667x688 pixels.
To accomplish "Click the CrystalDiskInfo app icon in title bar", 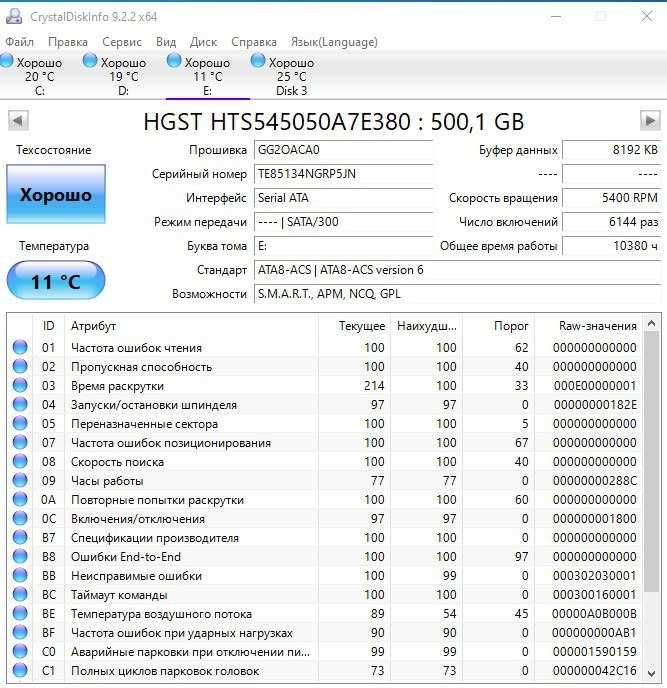I will [14, 17].
